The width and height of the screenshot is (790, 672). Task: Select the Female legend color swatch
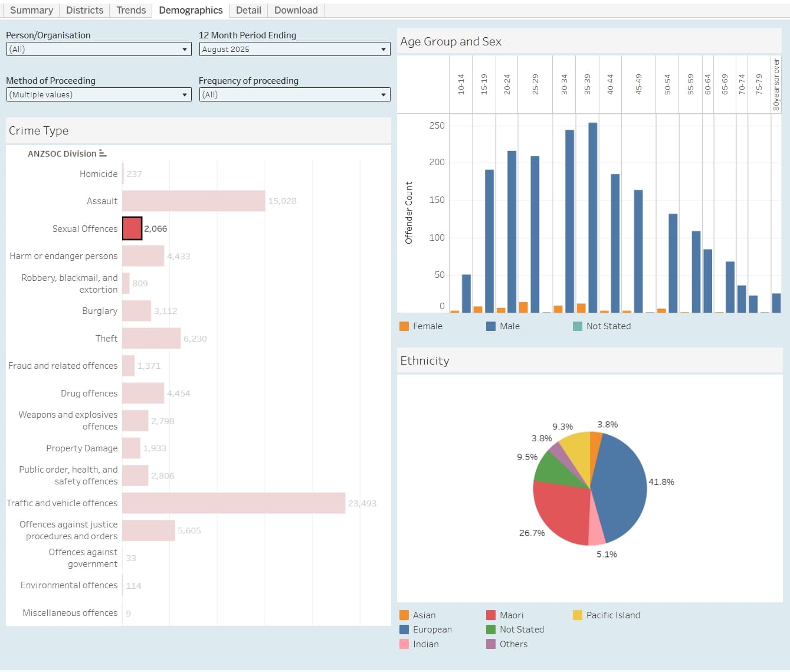tap(404, 326)
